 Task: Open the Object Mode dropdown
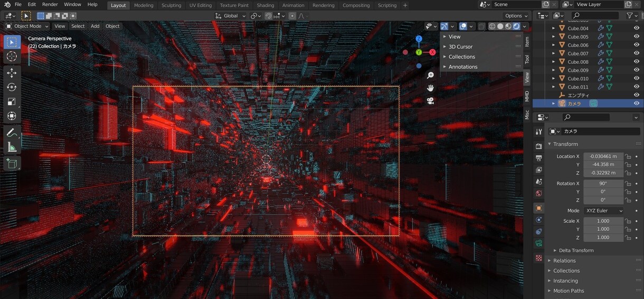(27, 26)
